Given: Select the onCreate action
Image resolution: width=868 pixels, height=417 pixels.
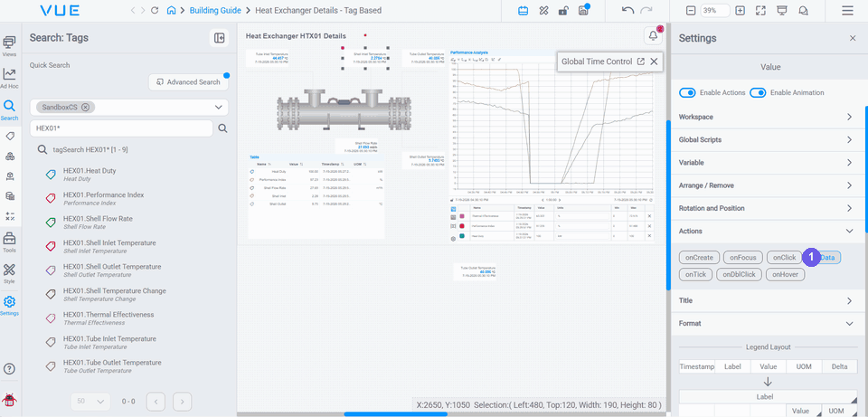Looking at the screenshot, I should [x=699, y=258].
